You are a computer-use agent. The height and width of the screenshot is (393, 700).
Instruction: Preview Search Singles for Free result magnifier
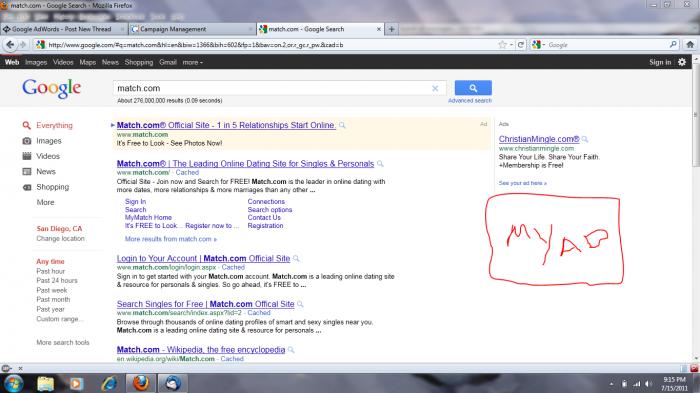tap(300, 304)
